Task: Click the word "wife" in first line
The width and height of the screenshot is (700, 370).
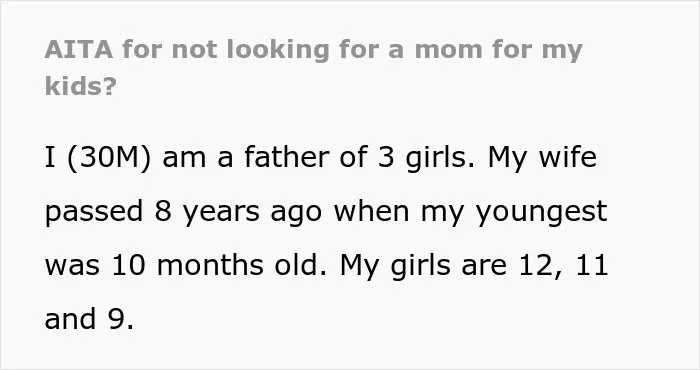Action: 568,156
